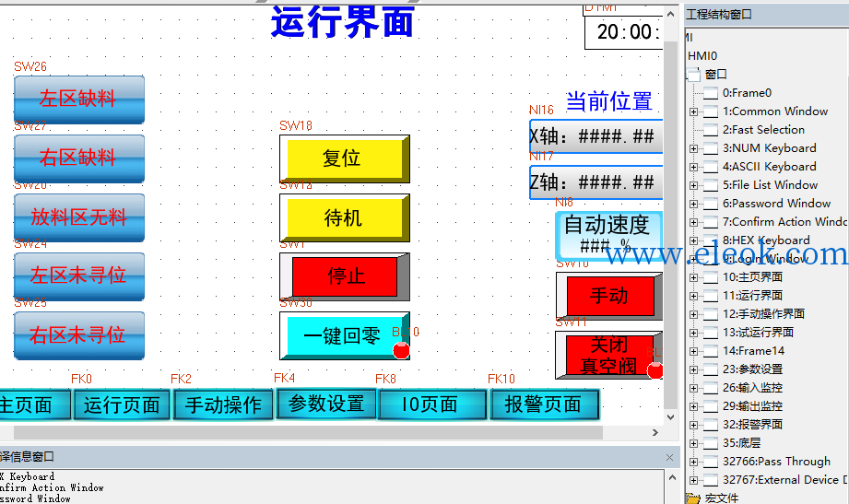Image resolution: width=849 pixels, height=504 pixels.
Task: Click the 23:参数设置 window icon
Action: pos(711,369)
